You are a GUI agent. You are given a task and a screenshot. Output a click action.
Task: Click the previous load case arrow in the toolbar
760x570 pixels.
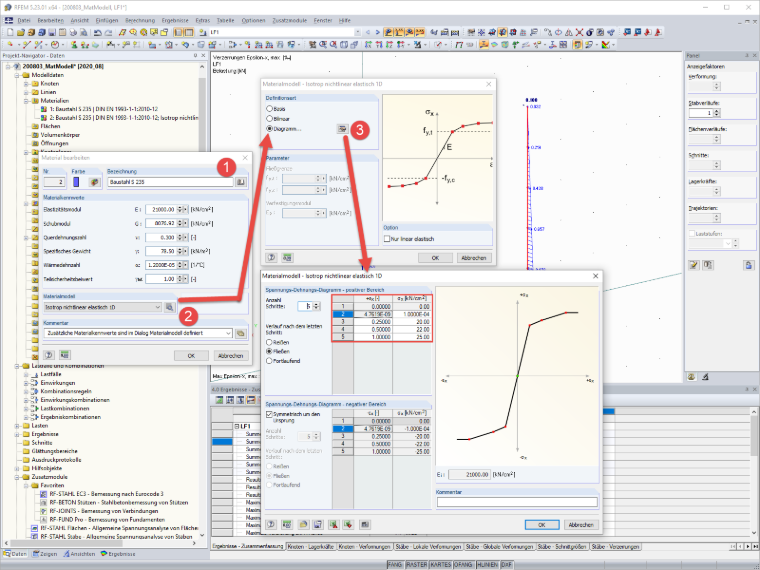368,32
